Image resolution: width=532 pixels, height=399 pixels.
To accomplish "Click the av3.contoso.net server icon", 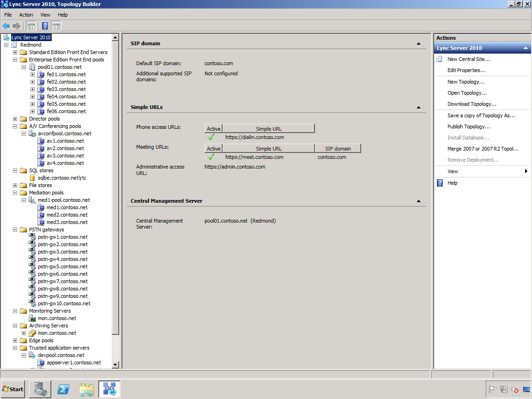I will (x=41, y=156).
